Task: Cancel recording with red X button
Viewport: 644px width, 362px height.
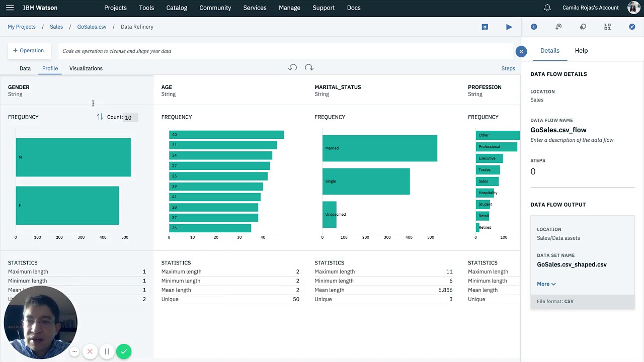Action: pos(90,351)
